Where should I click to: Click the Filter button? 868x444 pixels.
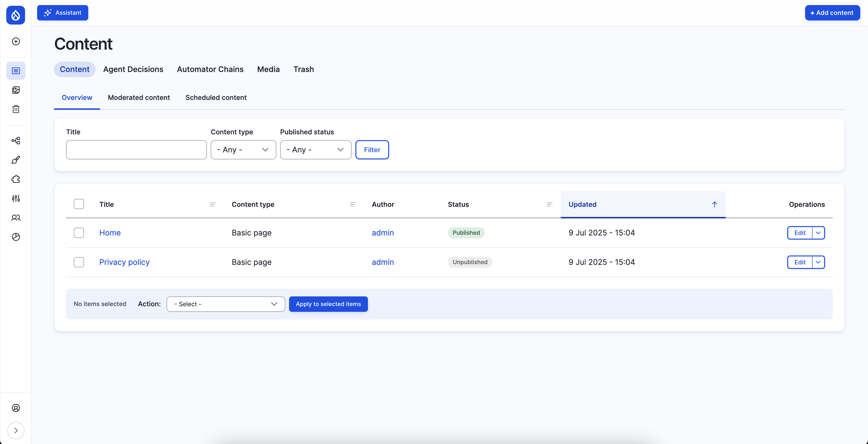pyautogui.click(x=372, y=150)
